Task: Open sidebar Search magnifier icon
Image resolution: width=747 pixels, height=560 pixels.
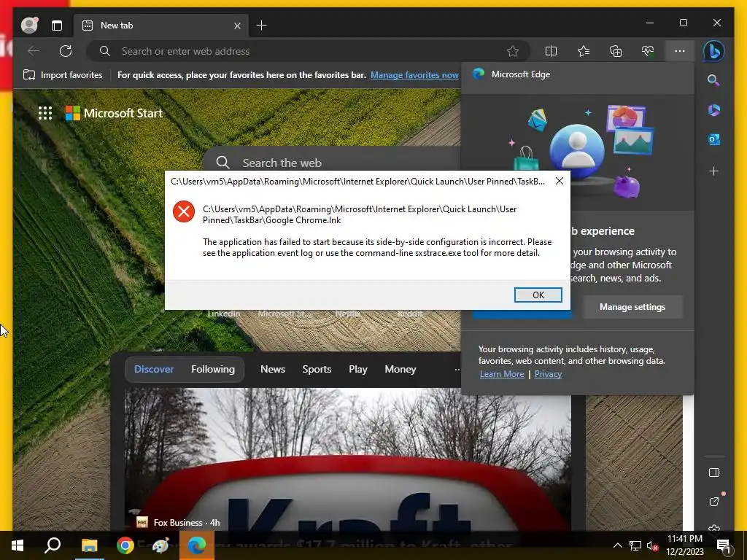Action: (713, 80)
